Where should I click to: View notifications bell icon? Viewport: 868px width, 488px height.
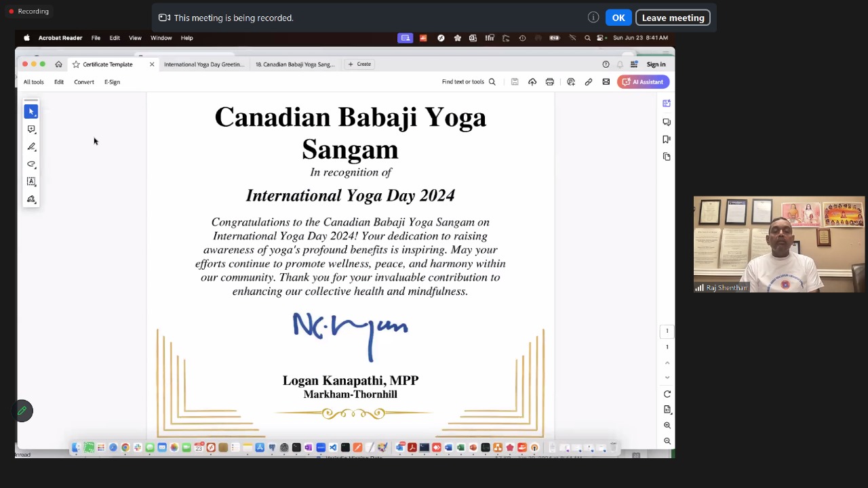point(620,64)
